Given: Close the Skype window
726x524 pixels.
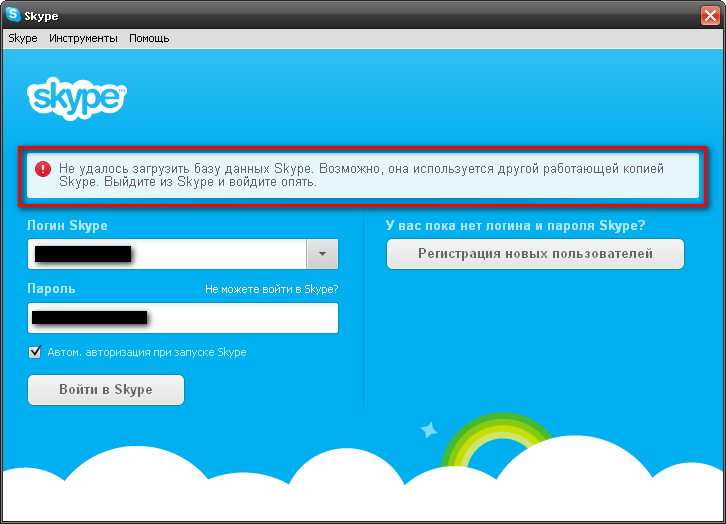Looking at the screenshot, I should [709, 15].
